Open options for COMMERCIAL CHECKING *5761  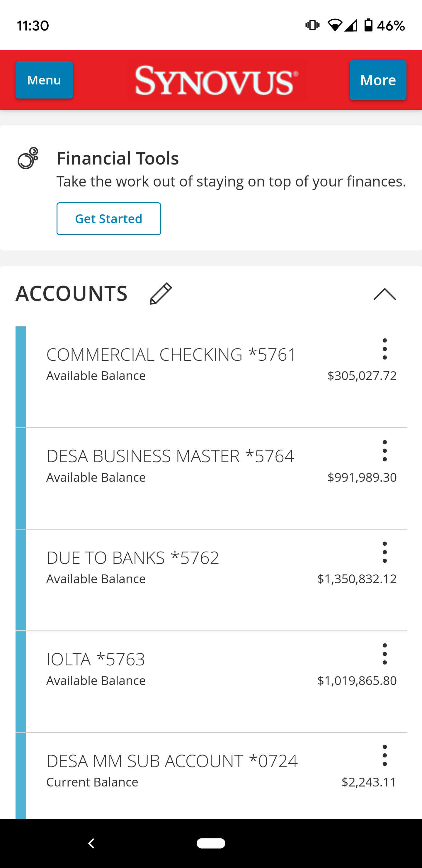[x=384, y=349]
